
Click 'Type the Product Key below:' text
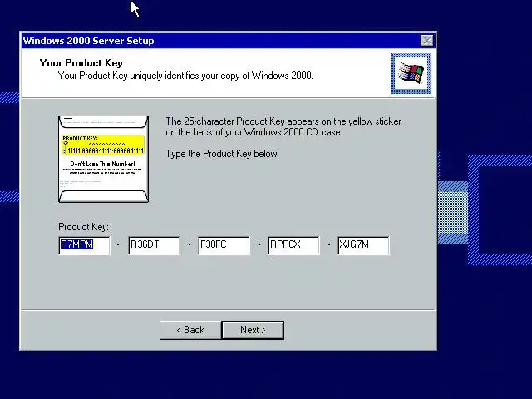pos(222,154)
